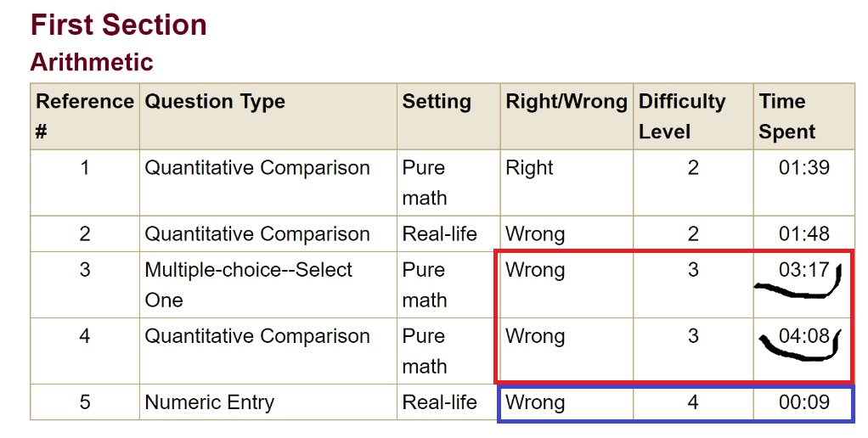Select the "Arithmetic" subheading

[92, 63]
